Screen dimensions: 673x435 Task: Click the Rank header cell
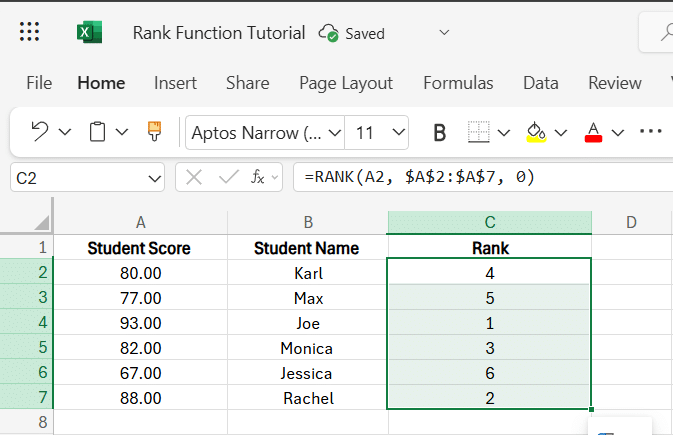click(x=490, y=248)
